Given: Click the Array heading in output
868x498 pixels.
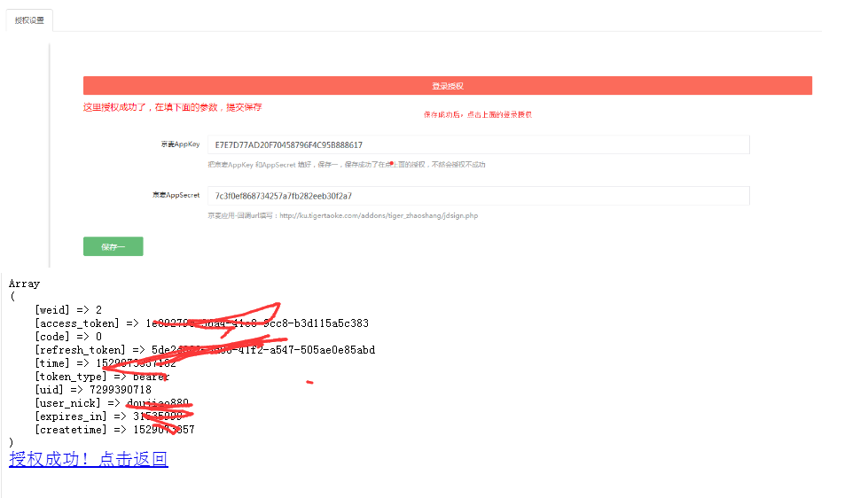Looking at the screenshot, I should pos(24,284).
